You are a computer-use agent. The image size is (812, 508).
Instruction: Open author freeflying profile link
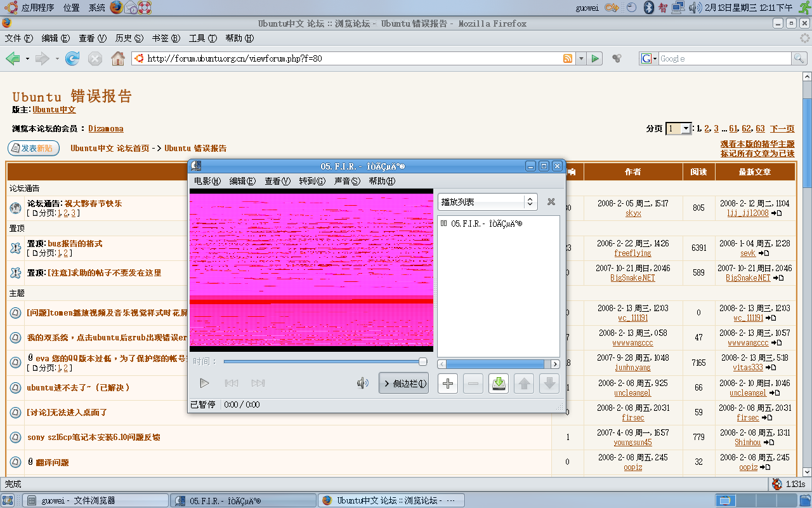[x=632, y=253]
